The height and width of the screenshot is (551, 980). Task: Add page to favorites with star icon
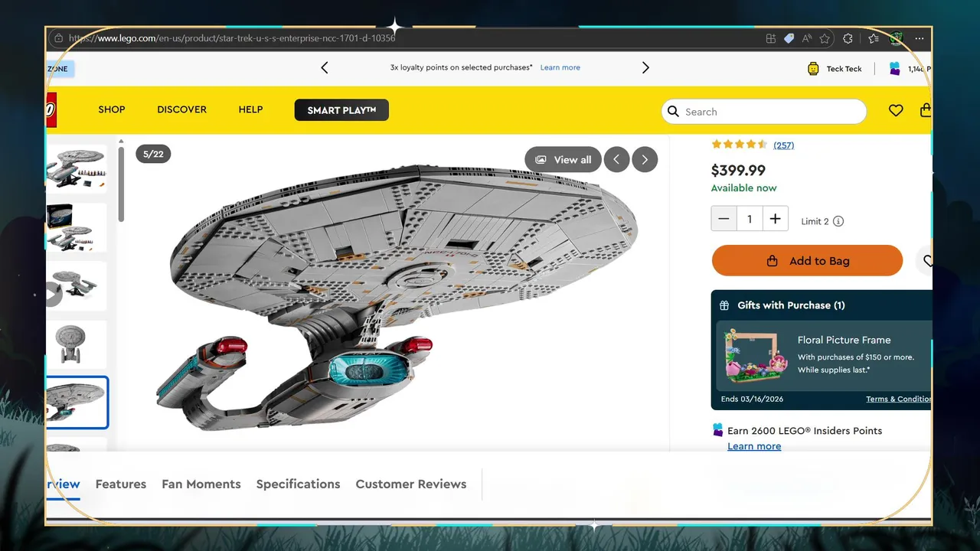point(825,38)
